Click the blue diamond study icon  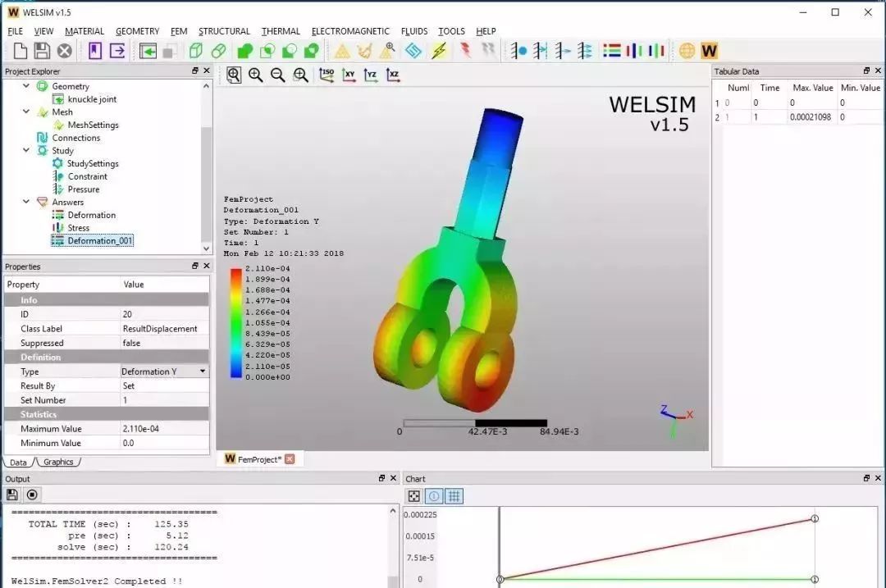coord(413,51)
